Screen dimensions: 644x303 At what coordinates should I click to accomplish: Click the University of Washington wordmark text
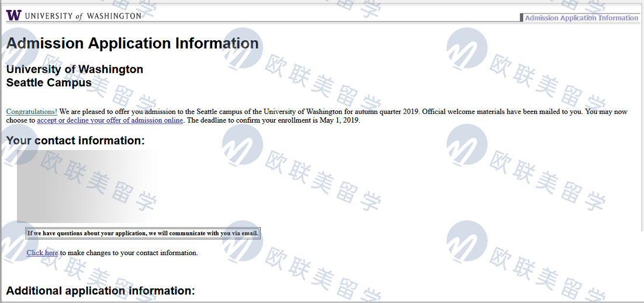click(83, 16)
